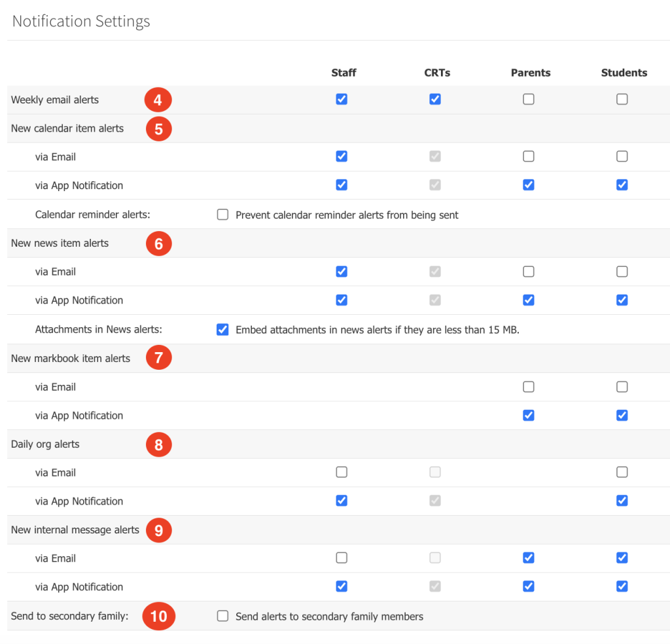Image resolution: width=670 pixels, height=644 pixels.
Task: Enable Weekly email alerts for Parents
Action: 529,99
